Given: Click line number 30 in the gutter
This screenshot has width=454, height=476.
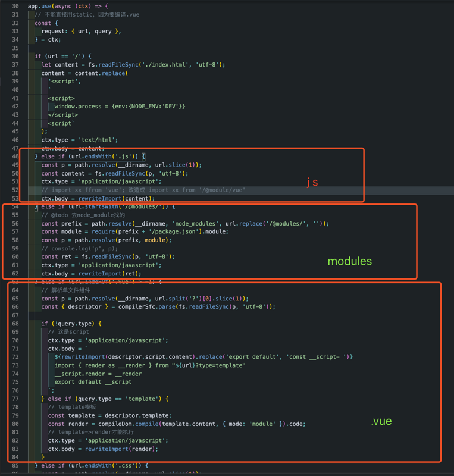Looking at the screenshot, I should pyautogui.click(x=15, y=6).
